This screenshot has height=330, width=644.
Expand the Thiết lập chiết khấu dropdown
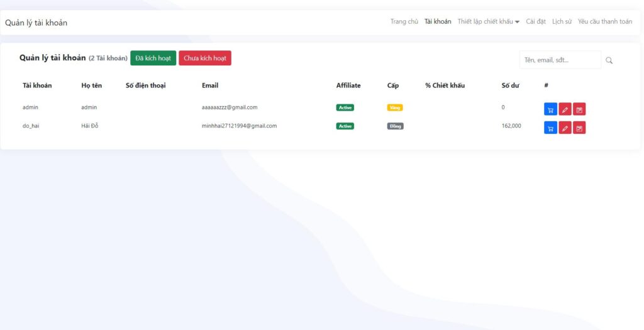click(488, 21)
